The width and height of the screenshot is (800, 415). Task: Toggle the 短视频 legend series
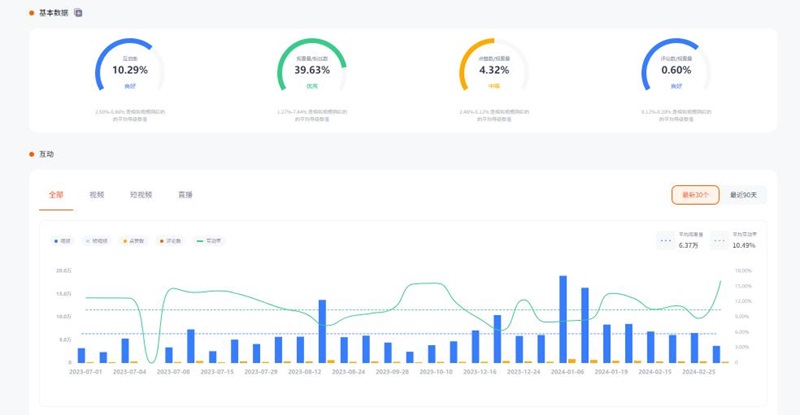tap(95, 241)
